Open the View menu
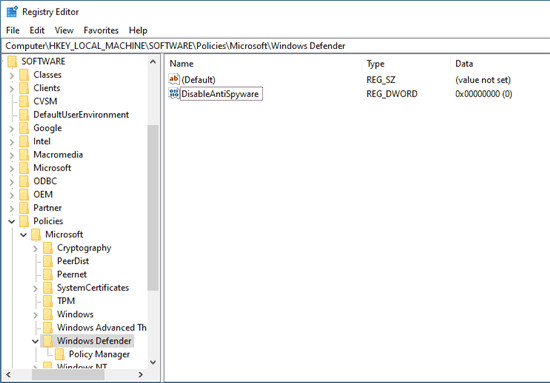The width and height of the screenshot is (550, 383). click(64, 31)
